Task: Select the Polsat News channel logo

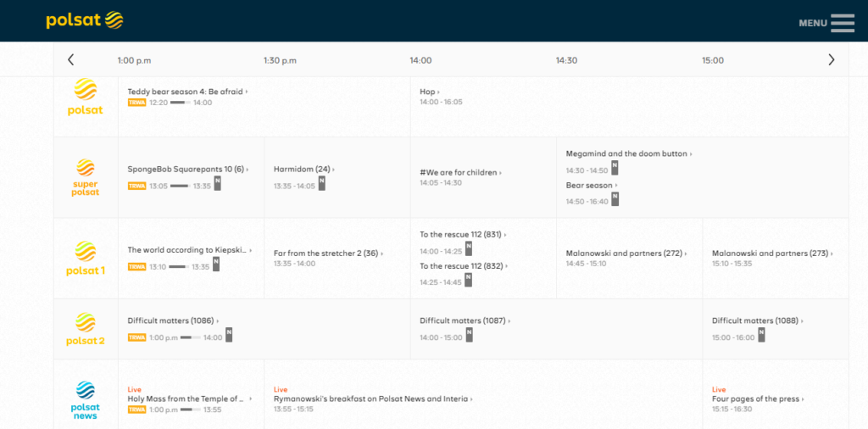Action: tap(86, 399)
